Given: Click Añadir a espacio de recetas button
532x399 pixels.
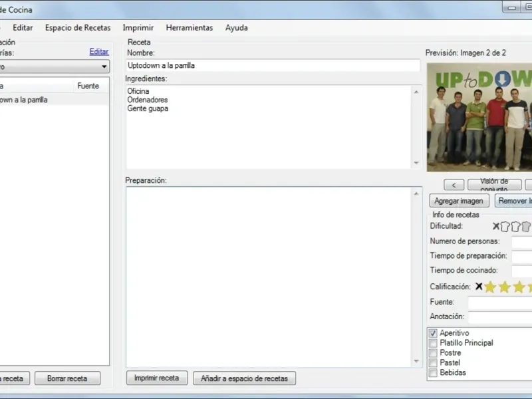Looking at the screenshot, I should [244, 378].
